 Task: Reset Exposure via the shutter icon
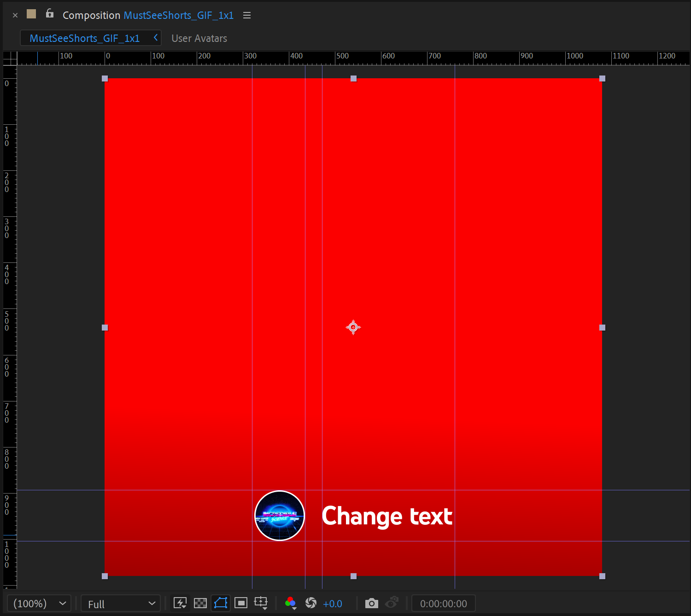tap(311, 603)
